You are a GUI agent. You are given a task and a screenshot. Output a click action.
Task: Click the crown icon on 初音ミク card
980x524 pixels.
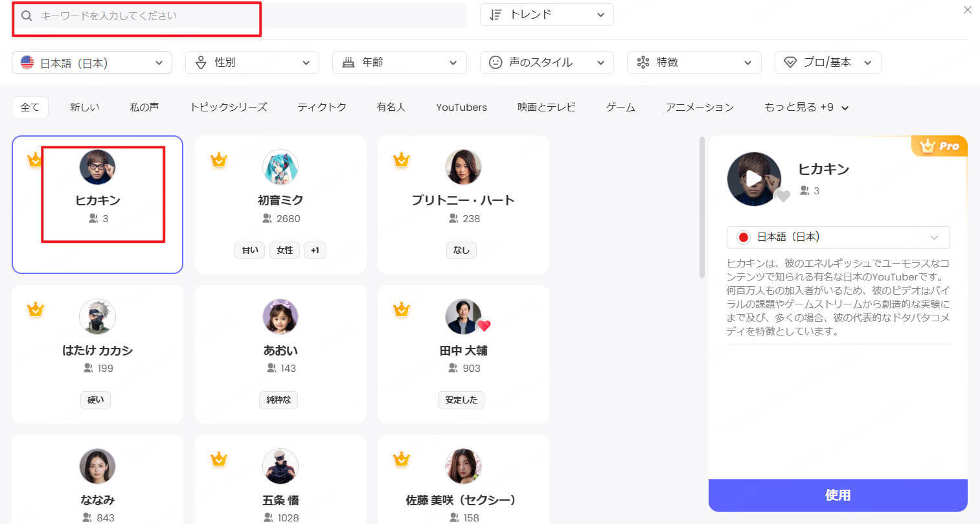(x=219, y=159)
